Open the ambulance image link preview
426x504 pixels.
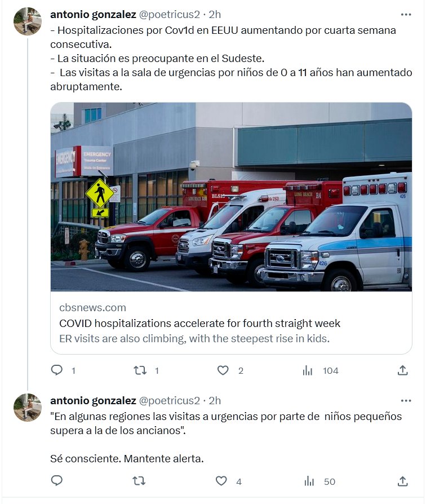(x=231, y=197)
